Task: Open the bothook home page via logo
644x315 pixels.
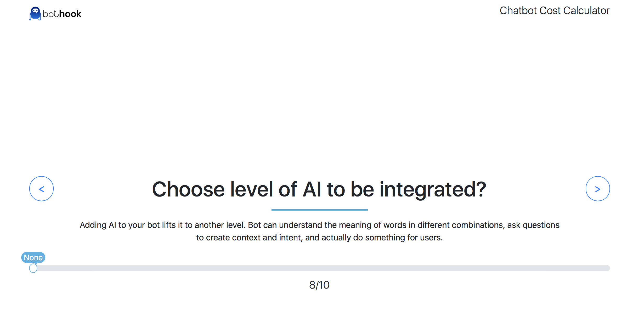Action: (55, 13)
